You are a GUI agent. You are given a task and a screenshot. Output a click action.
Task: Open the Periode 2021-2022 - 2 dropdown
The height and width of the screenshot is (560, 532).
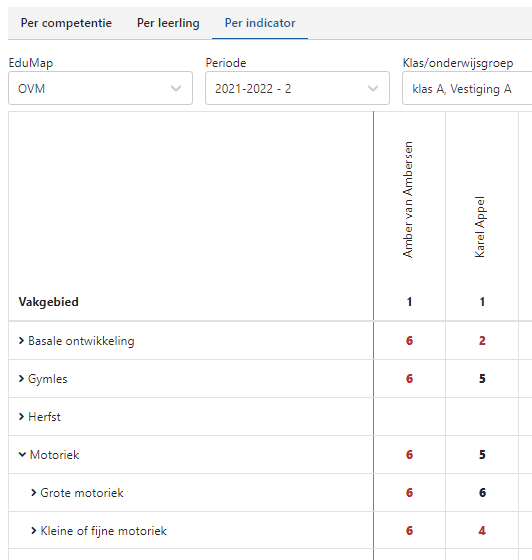[x=297, y=88]
